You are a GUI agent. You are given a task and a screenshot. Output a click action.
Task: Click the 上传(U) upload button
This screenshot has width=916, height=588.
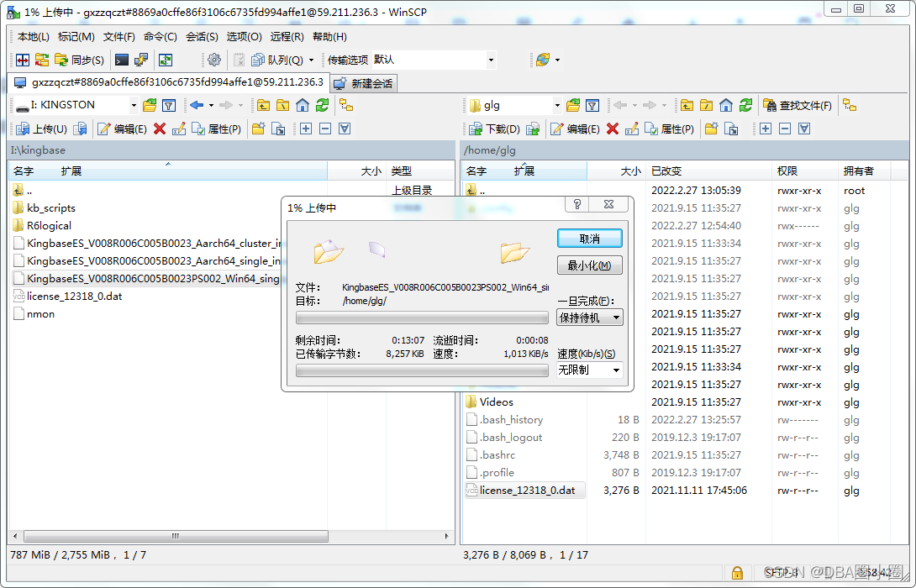pos(41,129)
